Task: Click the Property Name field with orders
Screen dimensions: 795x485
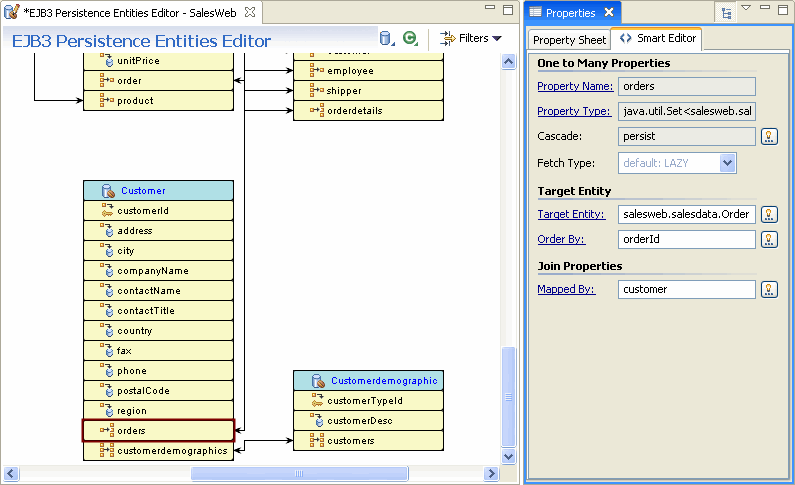Action: pyautogui.click(x=686, y=86)
